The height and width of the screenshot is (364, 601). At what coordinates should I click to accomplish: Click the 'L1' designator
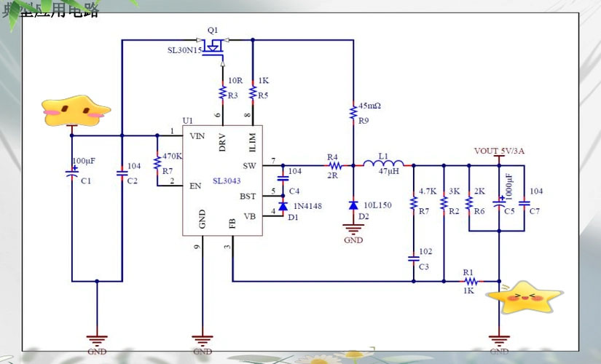pos(383,156)
